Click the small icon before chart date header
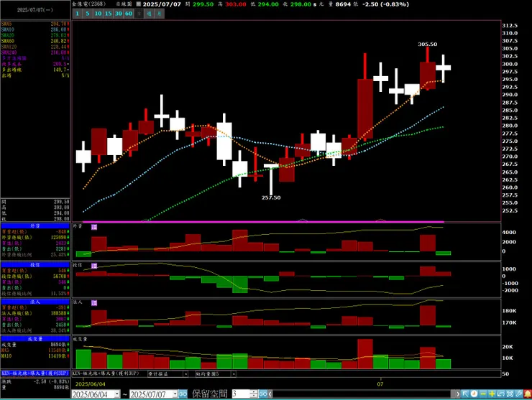Viewport: 532px width, 400px height. (139, 4)
